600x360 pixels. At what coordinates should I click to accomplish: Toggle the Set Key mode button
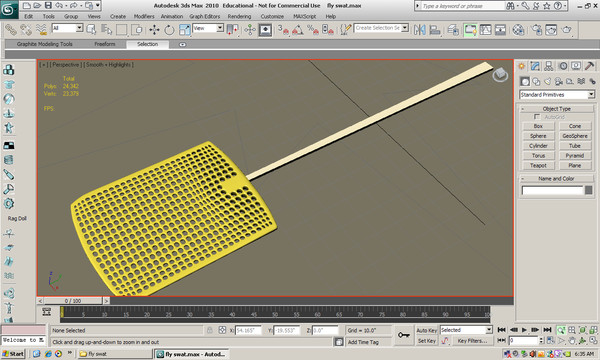427,340
